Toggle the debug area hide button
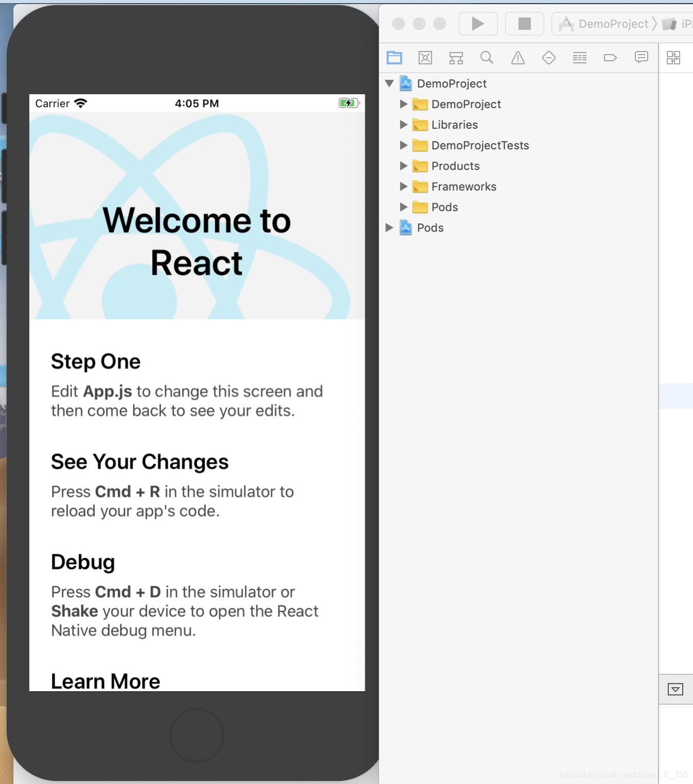693x784 pixels. (676, 689)
